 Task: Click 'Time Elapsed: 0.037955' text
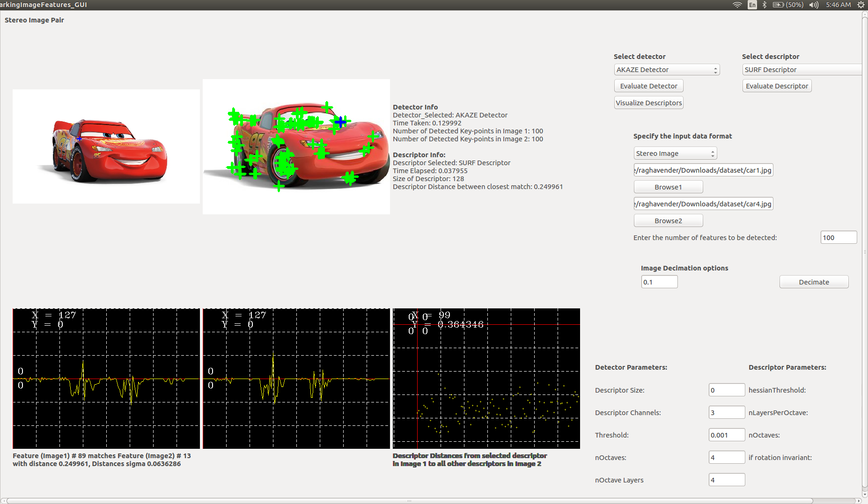pos(430,171)
